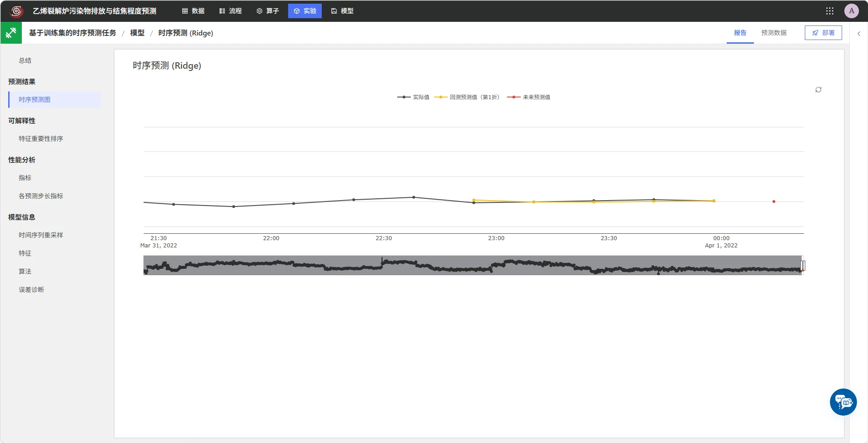Open the 算子 menu
868x443 pixels.
click(x=268, y=11)
